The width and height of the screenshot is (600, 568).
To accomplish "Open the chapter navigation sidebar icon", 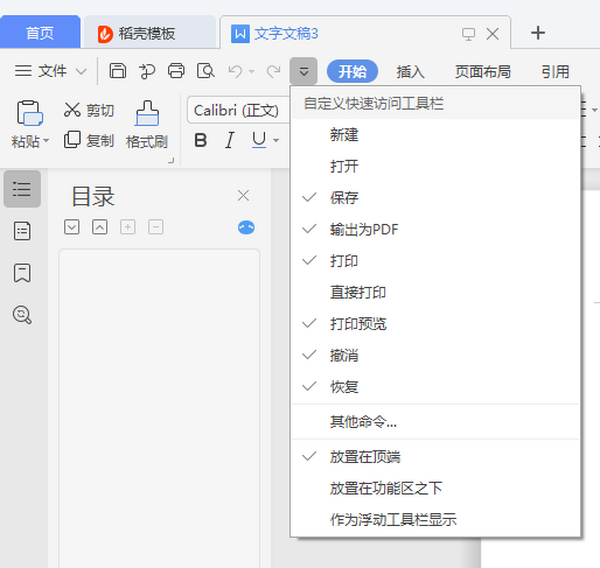I will 22,231.
